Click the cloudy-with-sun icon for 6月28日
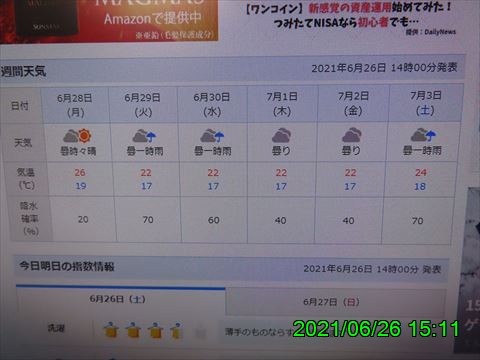Image resolution: width=480 pixels, height=360 pixels. pos(77,136)
